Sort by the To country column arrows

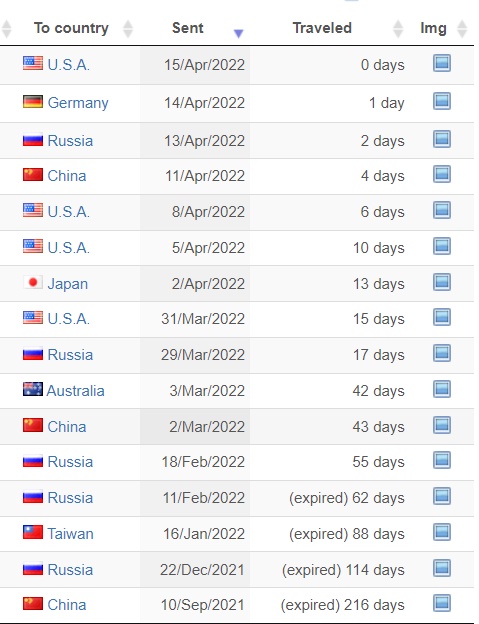(128, 29)
